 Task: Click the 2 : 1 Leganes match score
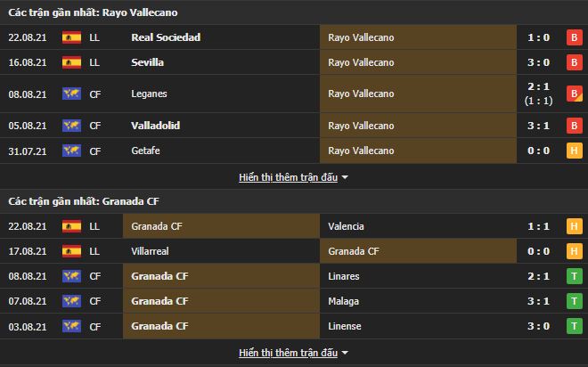click(x=536, y=87)
